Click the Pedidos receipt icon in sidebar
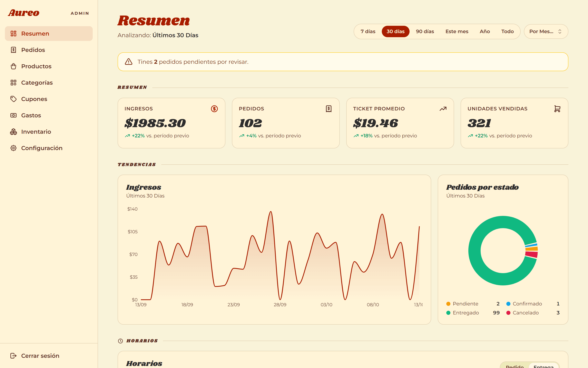 [13, 50]
